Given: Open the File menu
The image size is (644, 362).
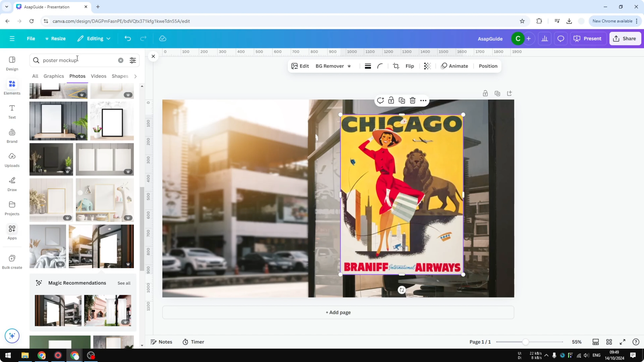Looking at the screenshot, I should coord(31,38).
